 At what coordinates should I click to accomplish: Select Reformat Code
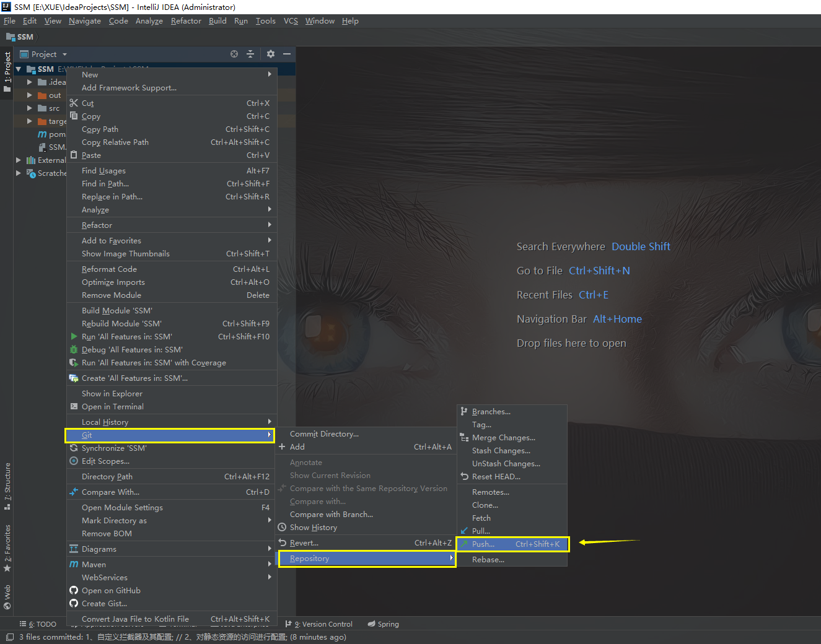172,269
